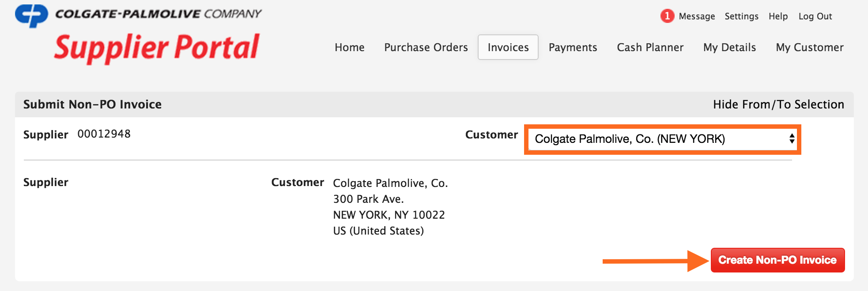Go to Home menu item

coord(349,47)
